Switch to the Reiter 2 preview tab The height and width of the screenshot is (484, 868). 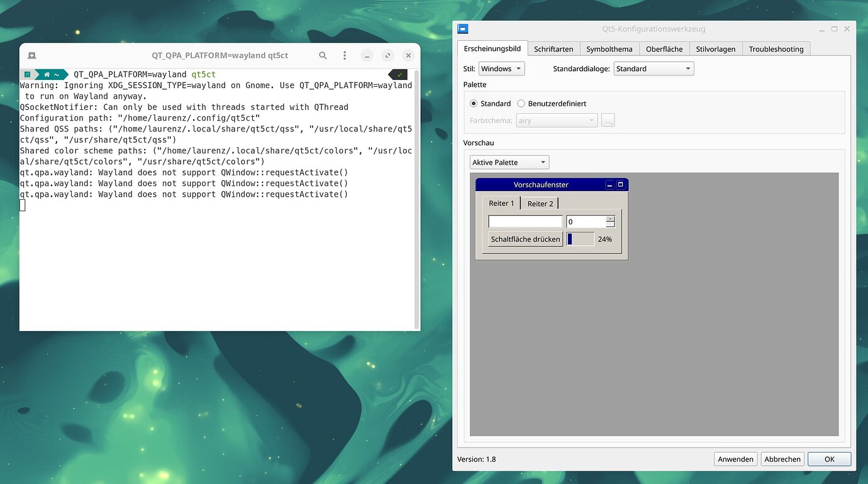coord(540,203)
